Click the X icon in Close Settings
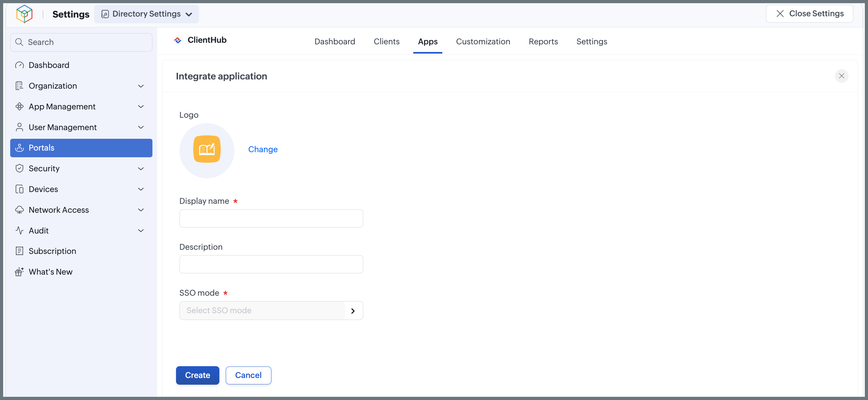The height and width of the screenshot is (400, 868). click(x=780, y=14)
